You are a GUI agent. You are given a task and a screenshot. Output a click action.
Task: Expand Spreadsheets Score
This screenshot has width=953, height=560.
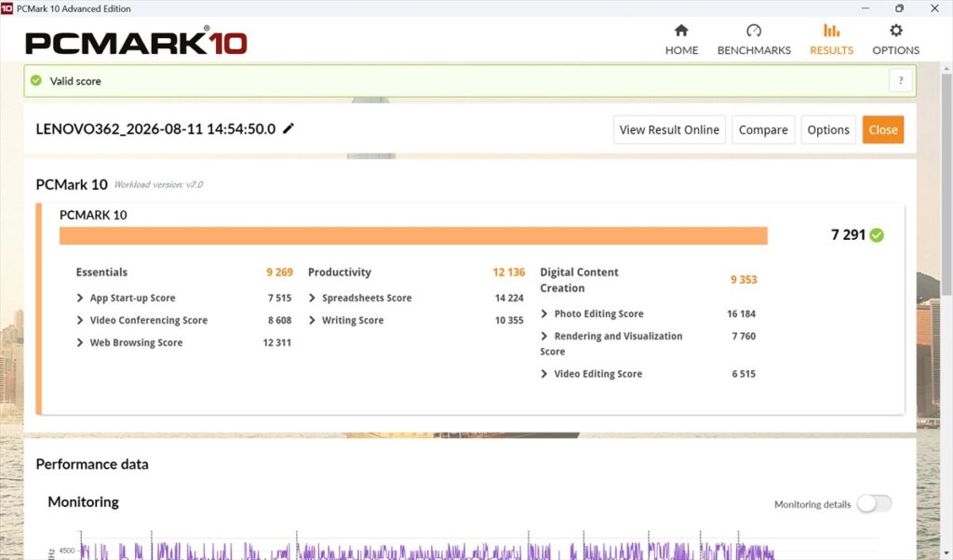312,298
